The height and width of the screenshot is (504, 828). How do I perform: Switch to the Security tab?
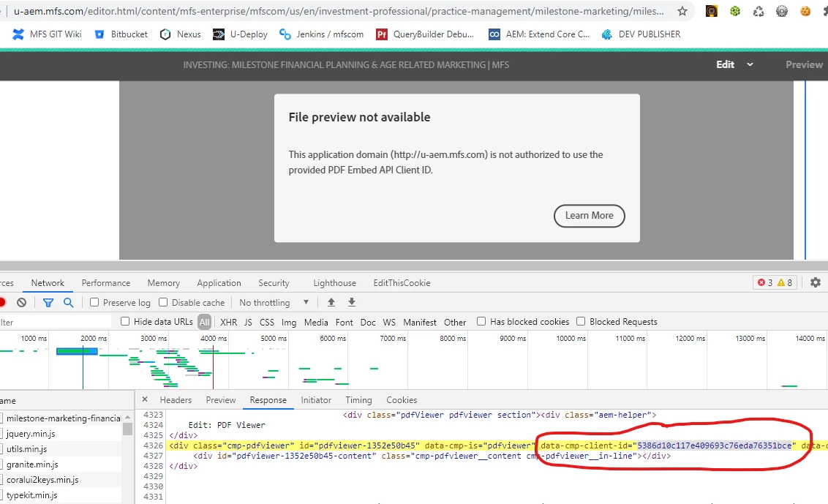coord(274,283)
